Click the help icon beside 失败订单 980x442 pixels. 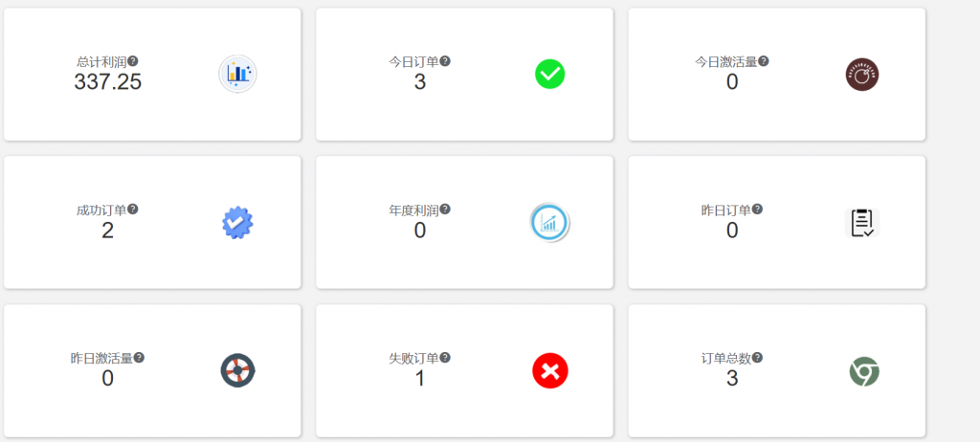click(445, 357)
